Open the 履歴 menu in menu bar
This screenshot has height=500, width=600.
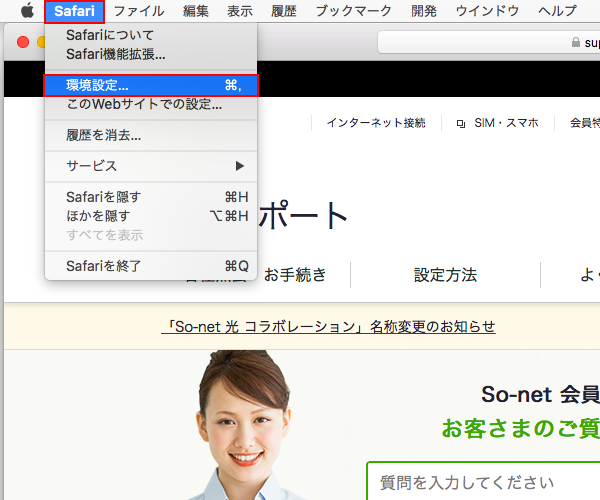coord(283,11)
